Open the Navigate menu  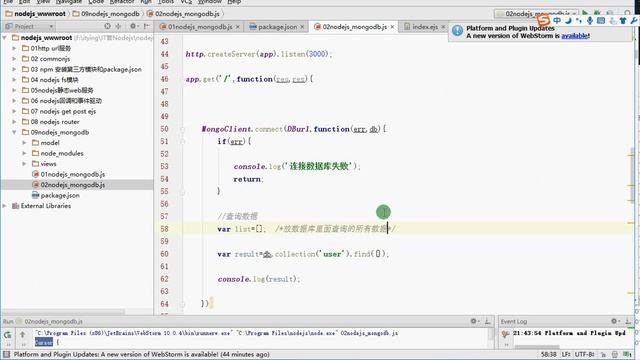[69, 2]
